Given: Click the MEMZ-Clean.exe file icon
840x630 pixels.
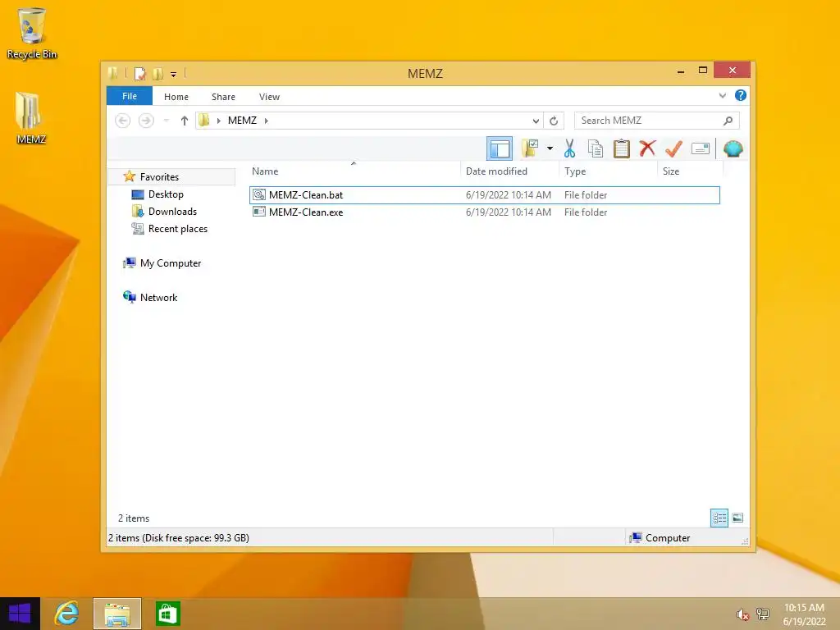Looking at the screenshot, I should pyautogui.click(x=258, y=212).
